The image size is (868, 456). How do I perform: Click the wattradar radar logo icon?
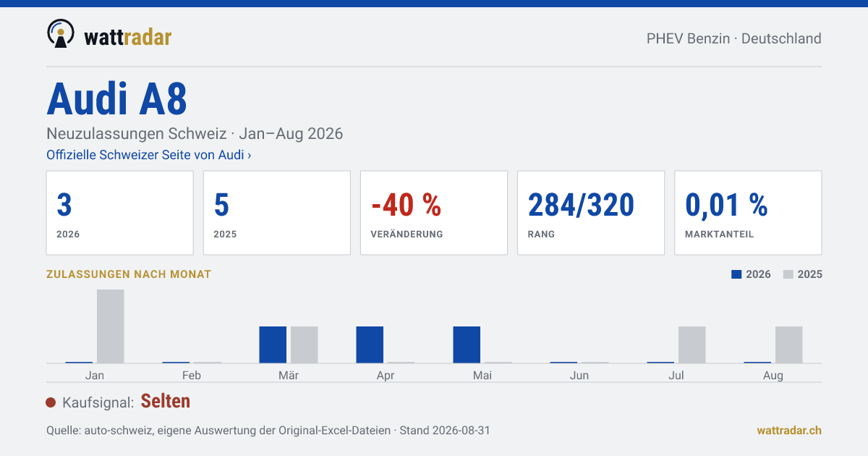pyautogui.click(x=61, y=34)
